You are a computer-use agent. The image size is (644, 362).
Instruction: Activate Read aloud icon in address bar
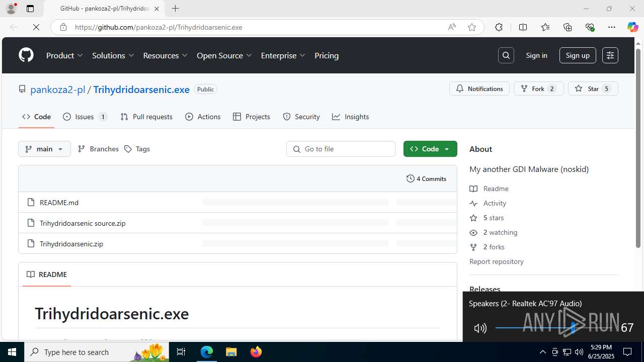[452, 27]
